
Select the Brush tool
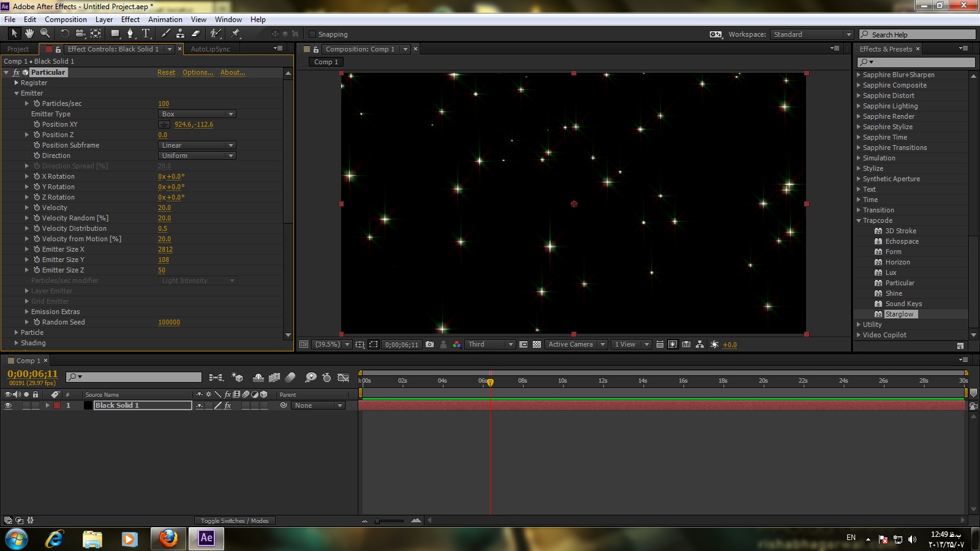pyautogui.click(x=165, y=34)
